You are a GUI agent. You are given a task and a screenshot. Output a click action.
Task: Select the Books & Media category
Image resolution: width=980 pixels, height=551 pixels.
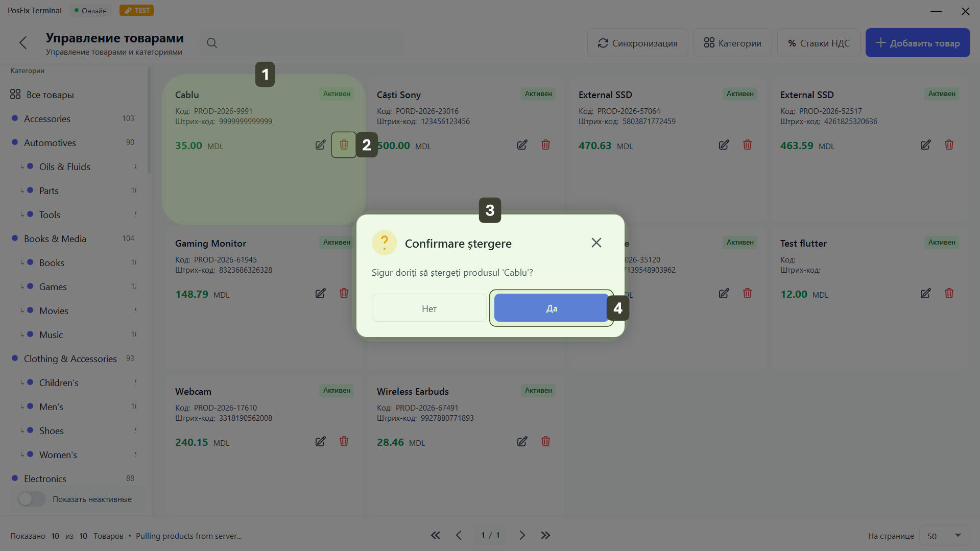[55, 239]
